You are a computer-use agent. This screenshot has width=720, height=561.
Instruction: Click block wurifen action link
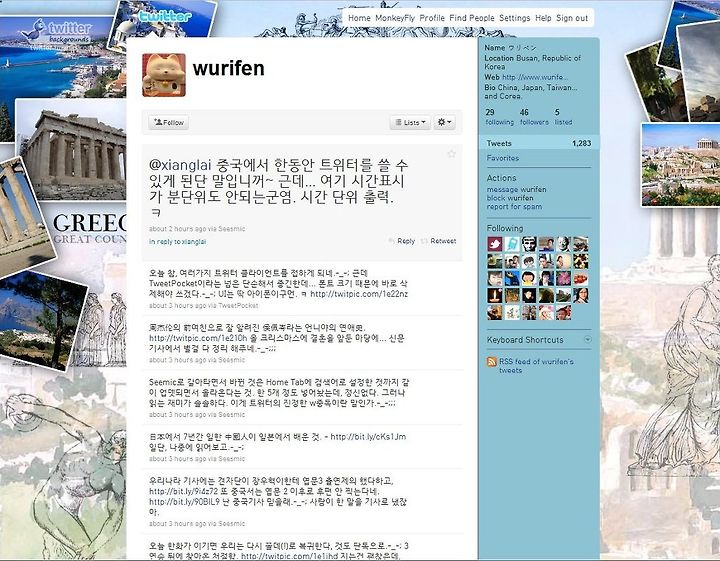pyautogui.click(x=510, y=198)
